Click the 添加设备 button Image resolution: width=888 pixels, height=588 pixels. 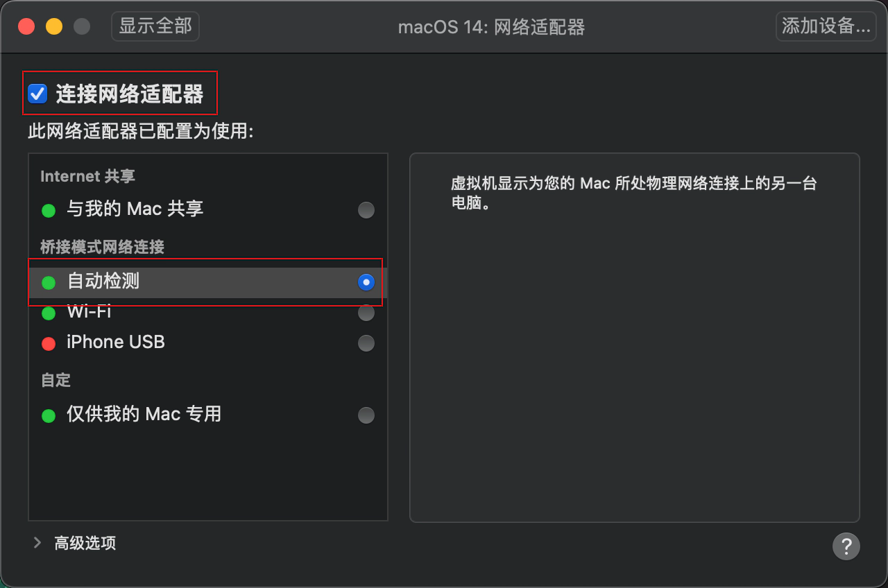pos(826,26)
